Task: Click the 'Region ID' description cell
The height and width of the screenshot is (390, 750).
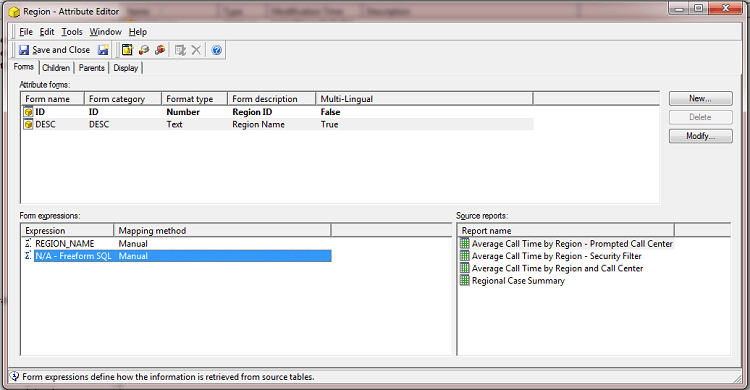Action: tap(252, 112)
